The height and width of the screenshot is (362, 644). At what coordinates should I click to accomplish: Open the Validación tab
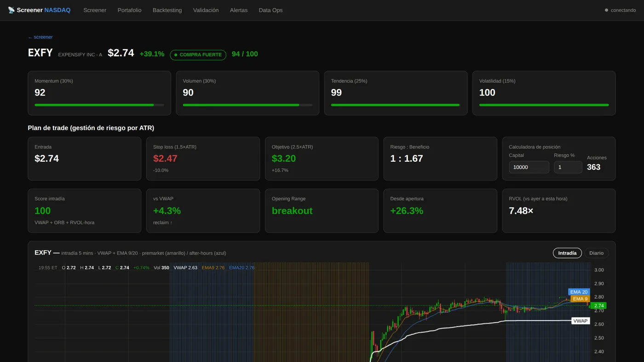[x=206, y=10]
